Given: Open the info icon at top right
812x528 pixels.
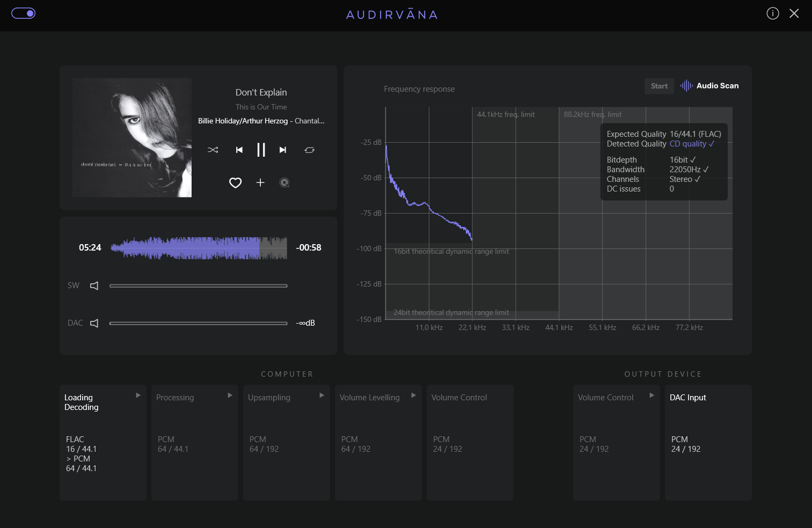Looking at the screenshot, I should (x=772, y=13).
